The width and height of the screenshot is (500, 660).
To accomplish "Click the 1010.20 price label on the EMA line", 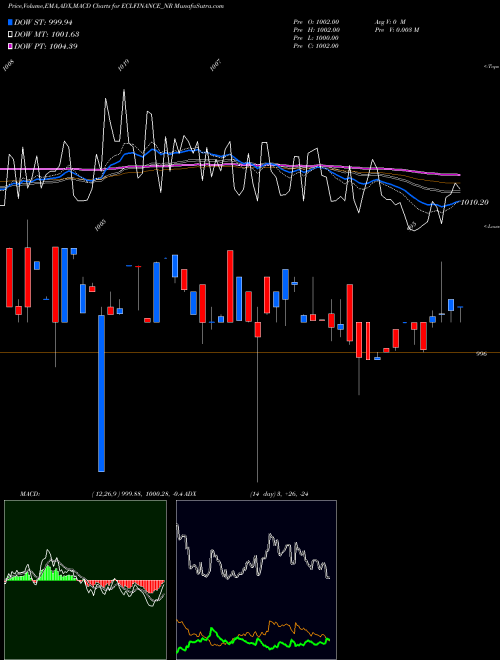I will pyautogui.click(x=475, y=202).
